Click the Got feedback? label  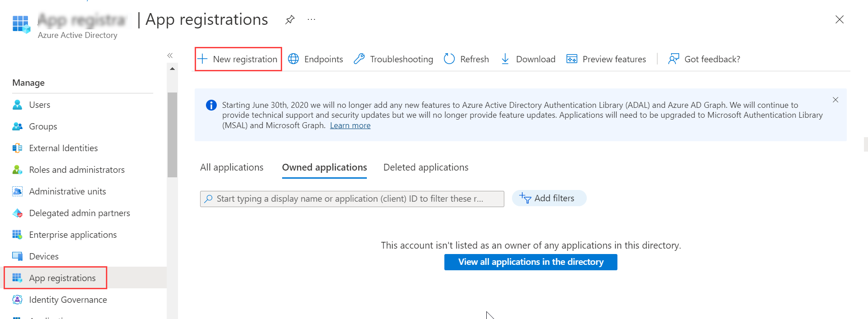coord(712,59)
